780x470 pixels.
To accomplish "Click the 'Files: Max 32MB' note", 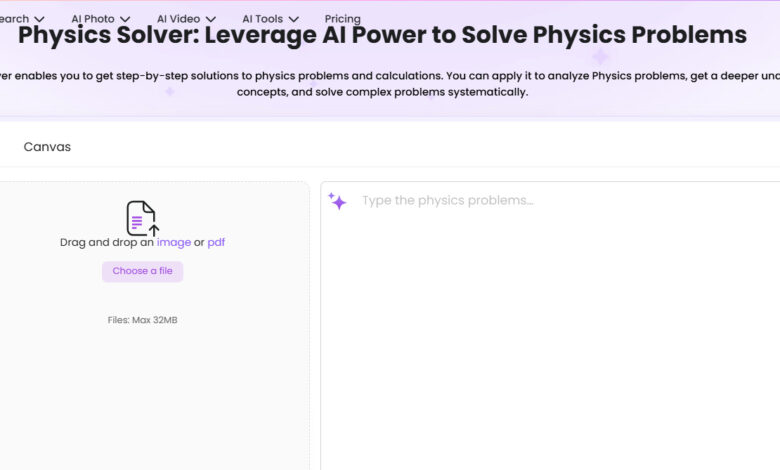I will pyautogui.click(x=142, y=320).
